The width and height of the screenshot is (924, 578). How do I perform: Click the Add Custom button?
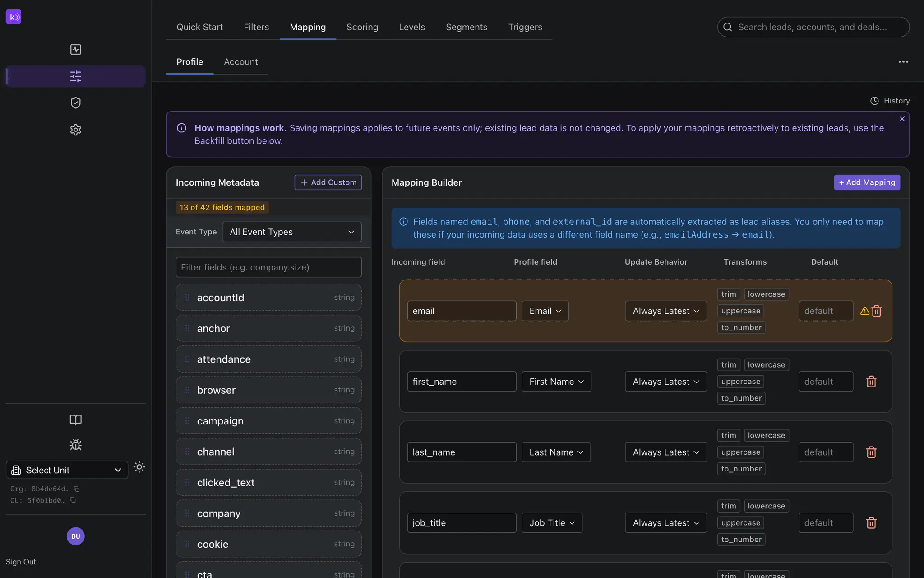(328, 182)
